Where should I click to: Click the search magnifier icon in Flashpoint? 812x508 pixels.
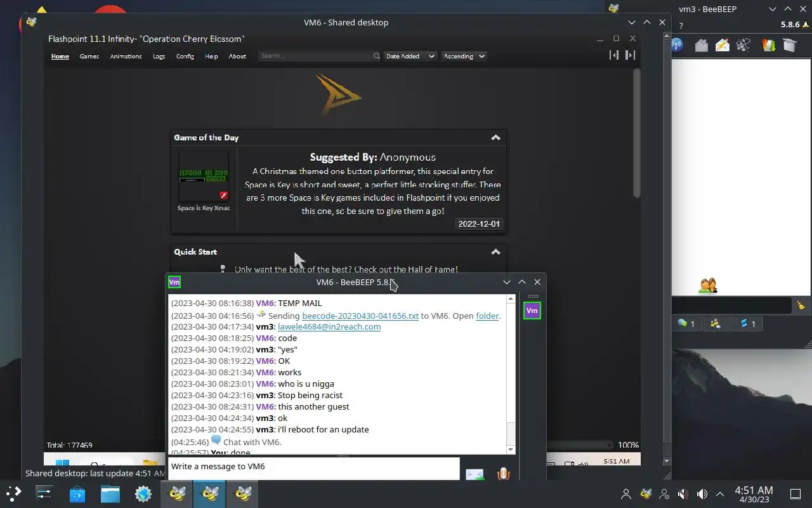point(376,56)
